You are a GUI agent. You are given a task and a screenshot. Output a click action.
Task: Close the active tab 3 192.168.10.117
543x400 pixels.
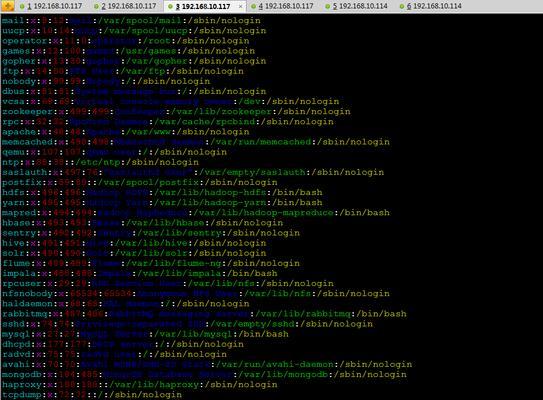[x=241, y=7]
